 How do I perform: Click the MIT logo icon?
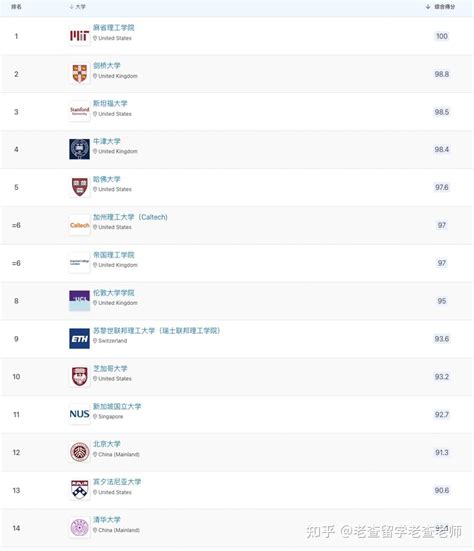click(x=79, y=36)
